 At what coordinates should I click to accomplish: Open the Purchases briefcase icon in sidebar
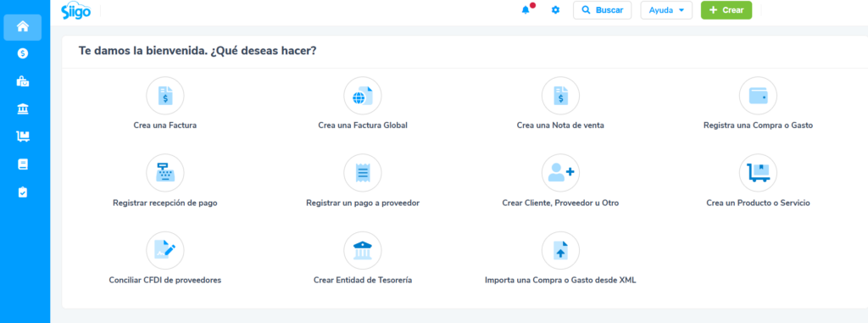[23, 81]
